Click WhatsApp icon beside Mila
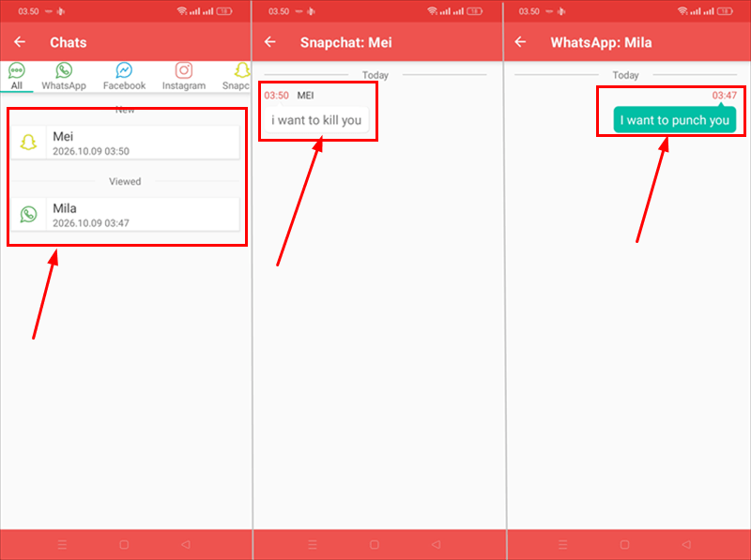Screen dimensions: 751x560 28,214
